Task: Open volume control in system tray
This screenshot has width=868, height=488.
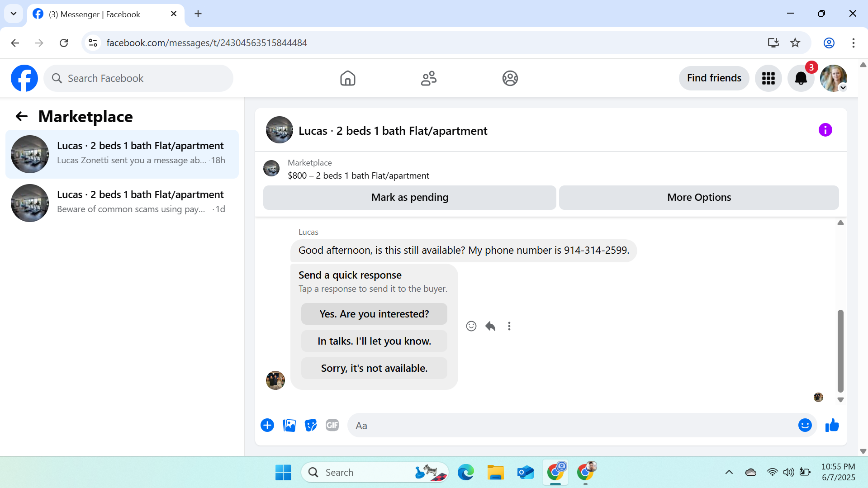Action: click(788, 472)
